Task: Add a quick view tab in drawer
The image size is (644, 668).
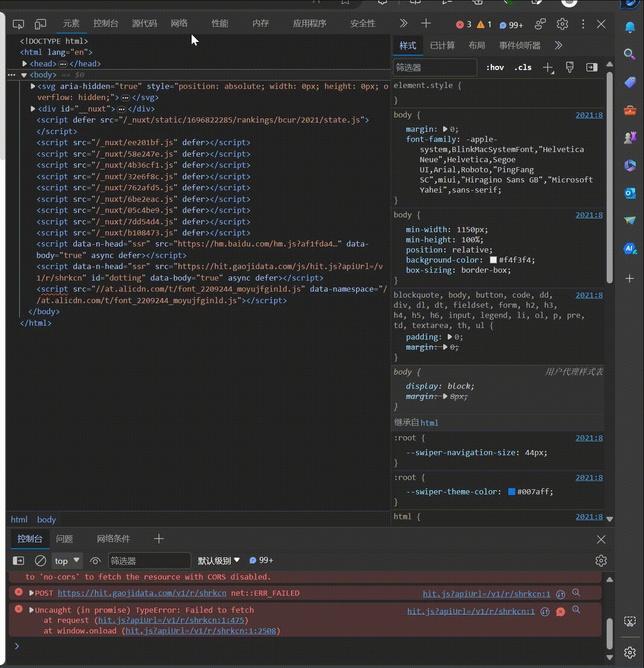Action: [x=159, y=539]
